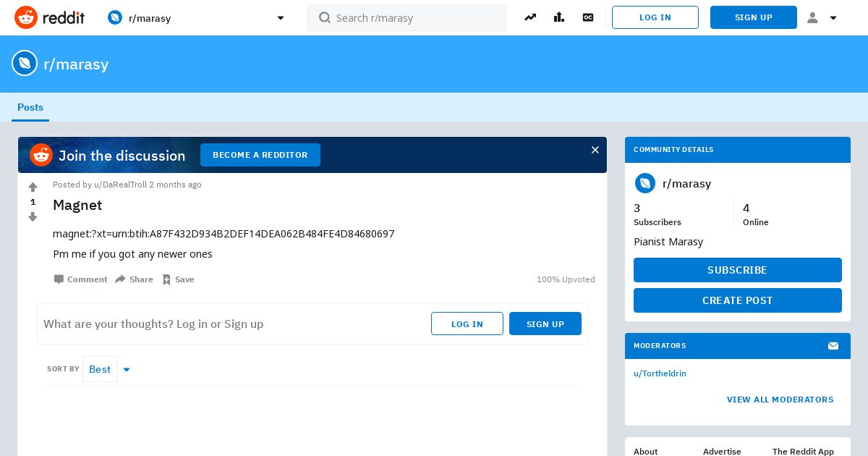
Task: Click the magnifier icon in the search bar
Action: click(325, 17)
